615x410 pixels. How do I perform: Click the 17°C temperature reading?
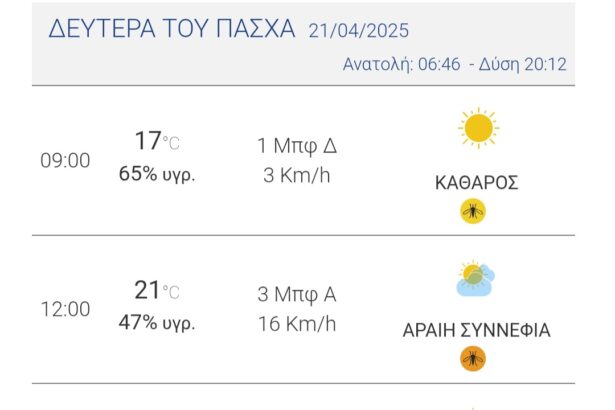157,141
